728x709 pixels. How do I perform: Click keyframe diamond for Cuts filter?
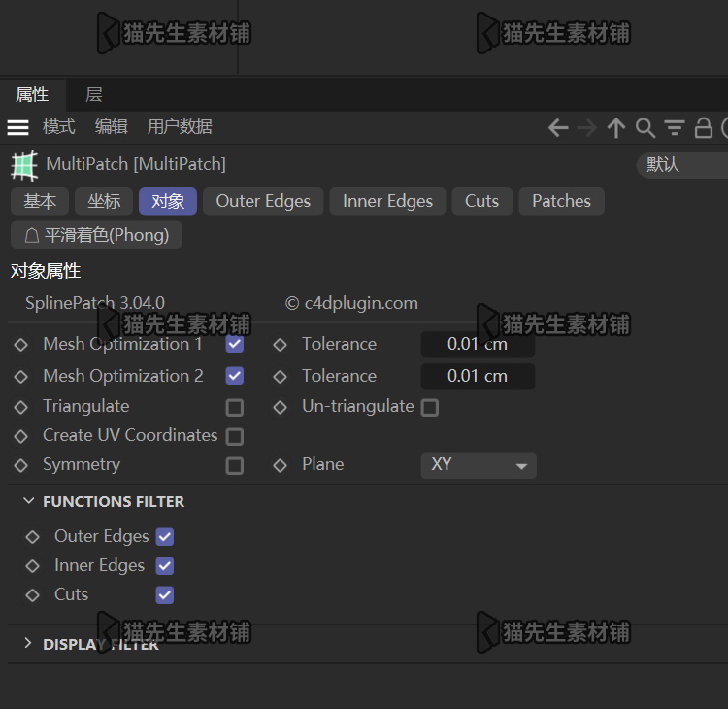(x=32, y=595)
